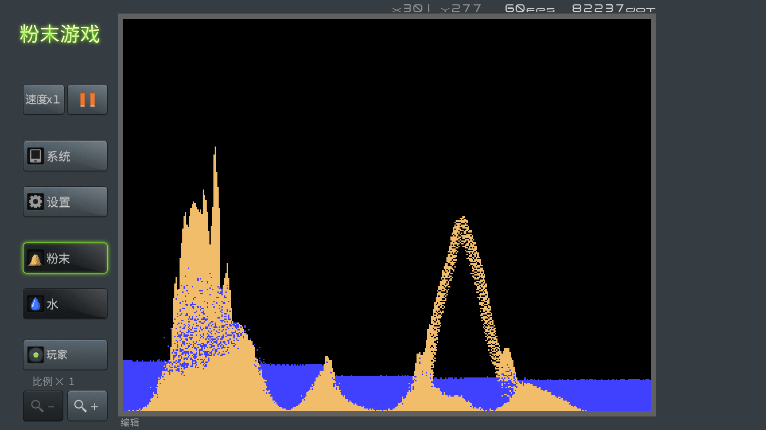Viewport: 766px width, 430px height.
Task: Open the 设置 settings menu
Action: [65, 201]
